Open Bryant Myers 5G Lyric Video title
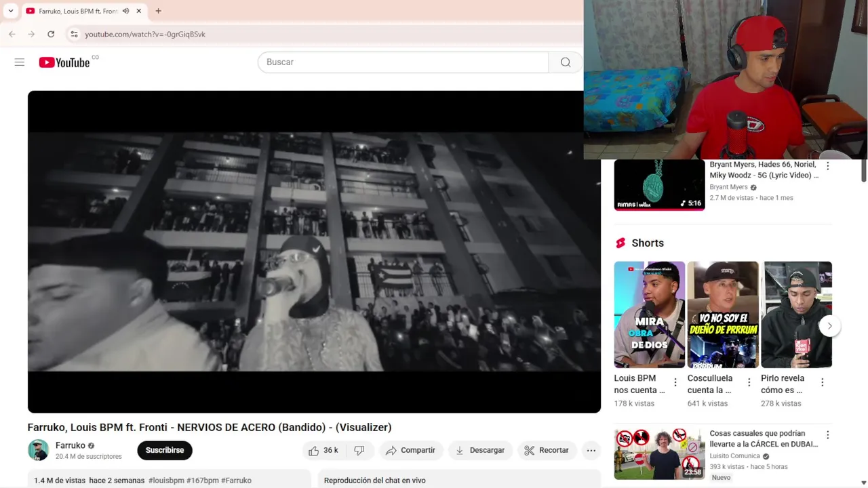This screenshot has height=488, width=868. pos(764,169)
